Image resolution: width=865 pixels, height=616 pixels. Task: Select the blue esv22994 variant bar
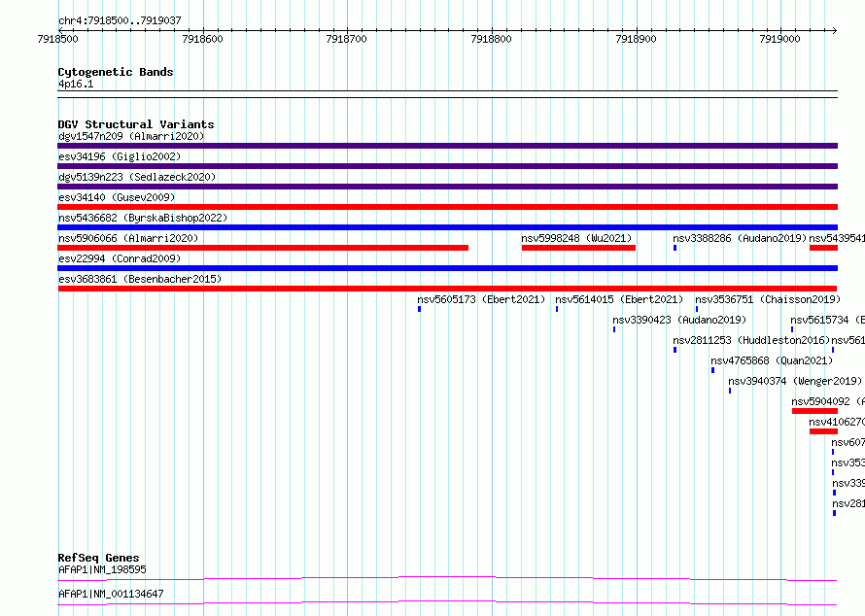click(447, 268)
